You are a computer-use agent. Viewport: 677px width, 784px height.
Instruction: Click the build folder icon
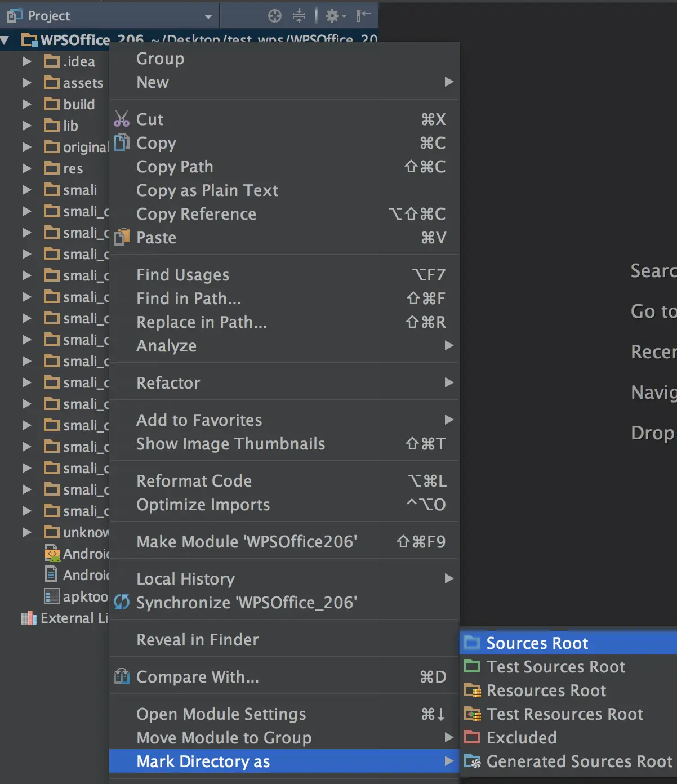click(52, 104)
